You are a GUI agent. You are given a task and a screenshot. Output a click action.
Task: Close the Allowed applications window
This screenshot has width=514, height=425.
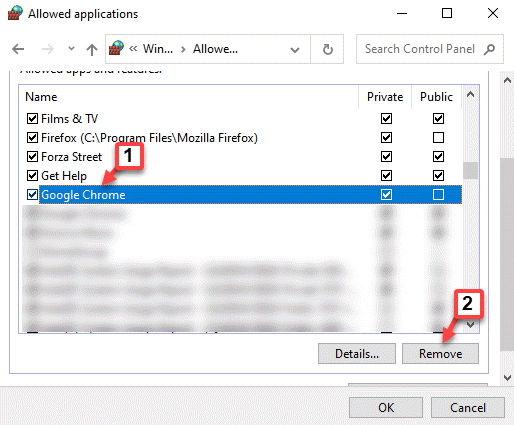tap(493, 14)
